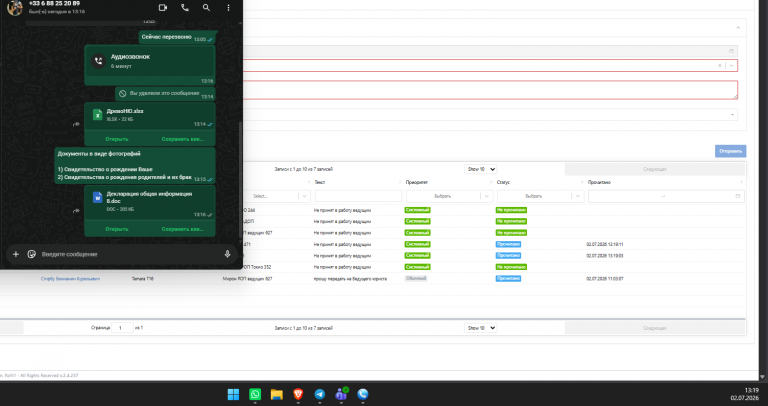Collapse the form panel with top chevron
This screenshot has height=406, width=768.
[738, 28]
